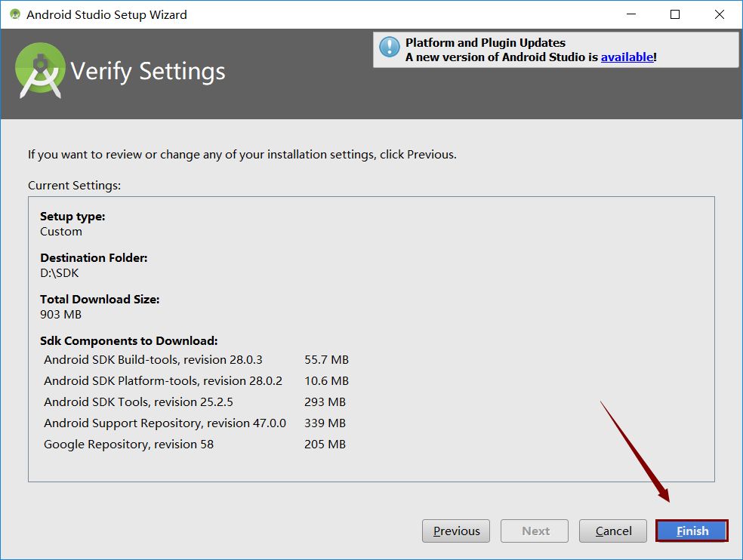Select 'Android Support Repository, revision 47.0.0' row
Screen dimensions: 743x560
[196, 423]
